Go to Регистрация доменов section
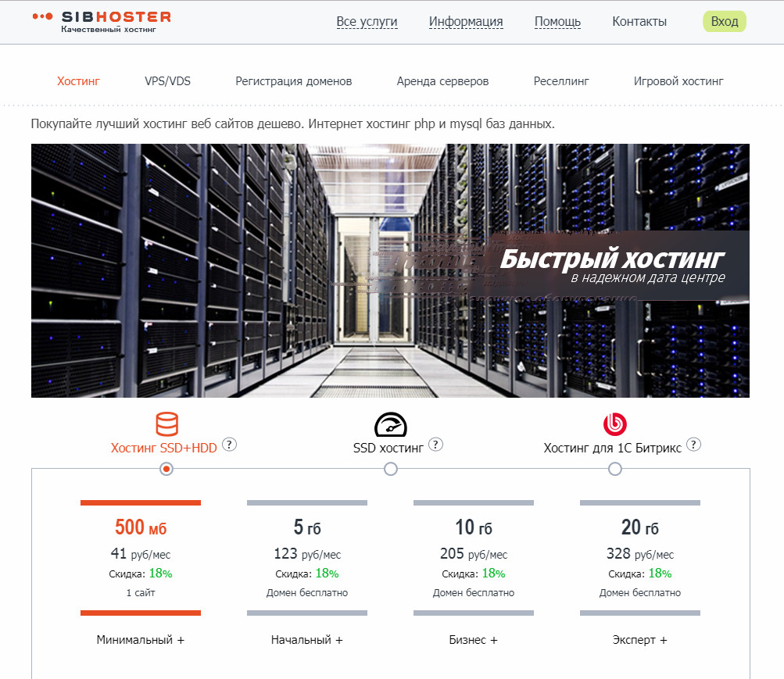The width and height of the screenshot is (784, 679). click(x=294, y=81)
